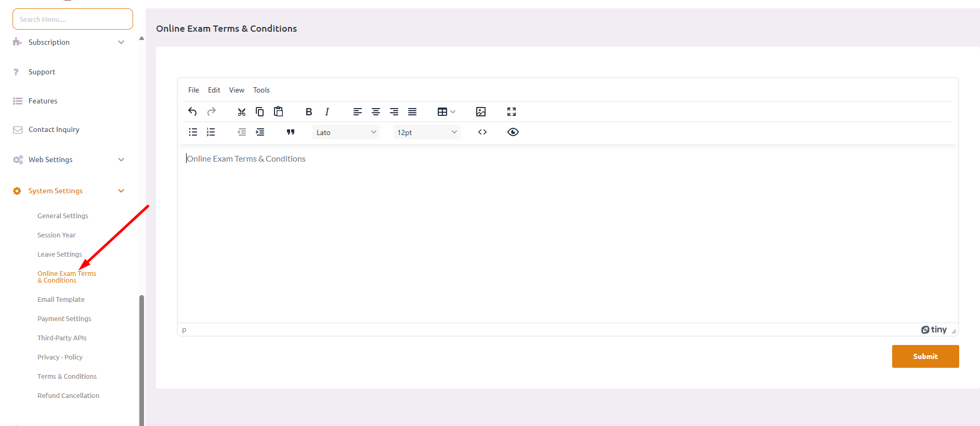Open the source code view icon
This screenshot has width=980, height=426.
point(482,132)
